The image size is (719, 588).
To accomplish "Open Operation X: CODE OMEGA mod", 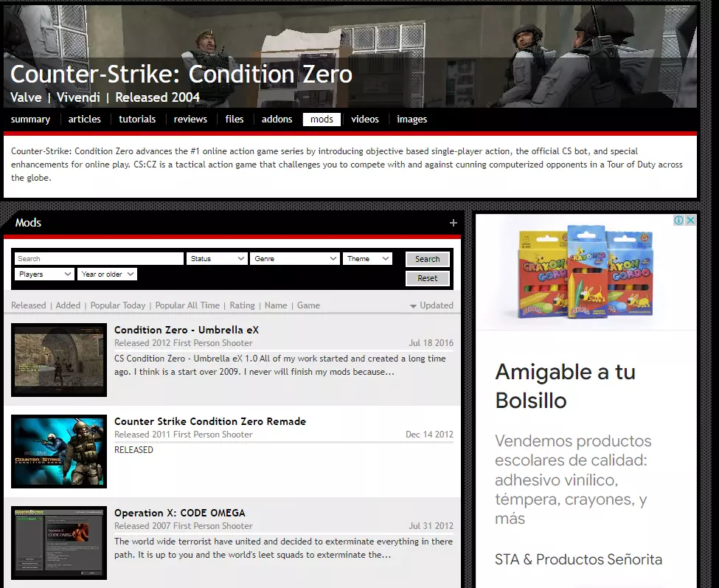I will tap(180, 513).
